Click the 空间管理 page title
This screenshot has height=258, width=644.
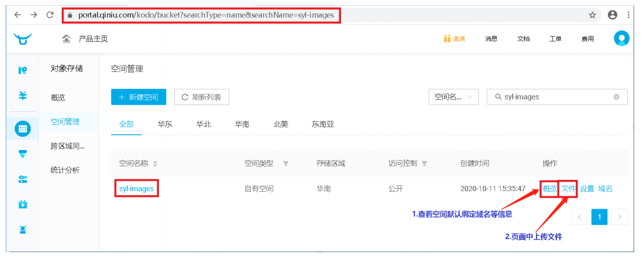point(127,69)
